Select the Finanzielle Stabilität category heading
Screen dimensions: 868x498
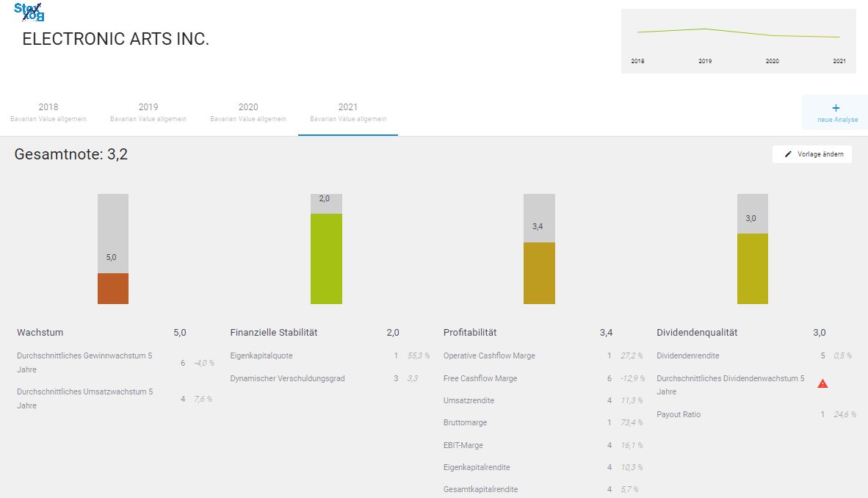tap(274, 333)
